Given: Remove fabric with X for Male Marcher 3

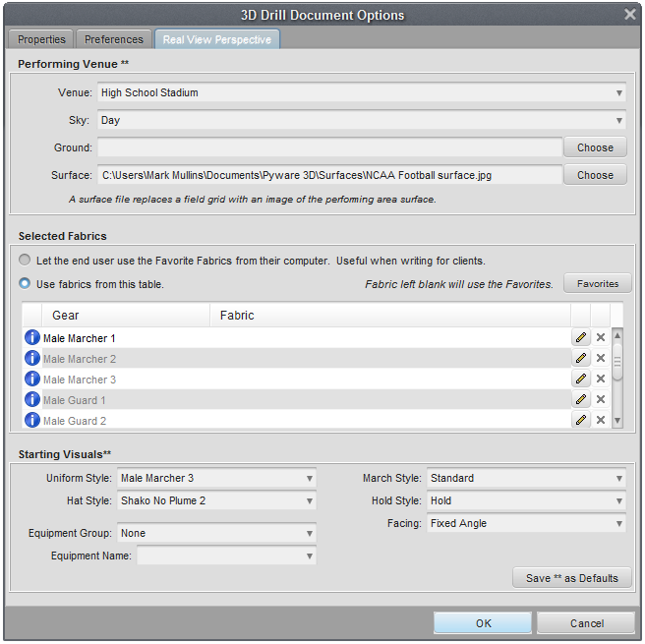Looking at the screenshot, I should (x=601, y=380).
